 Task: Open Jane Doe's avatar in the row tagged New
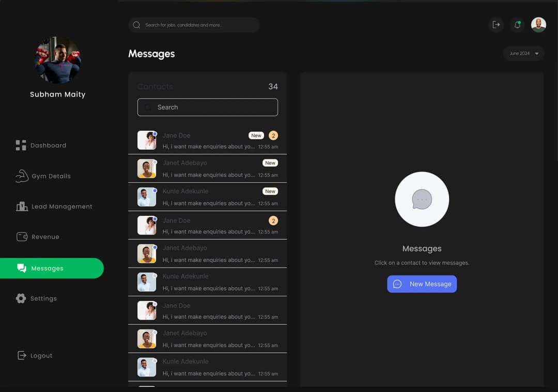[x=147, y=140]
